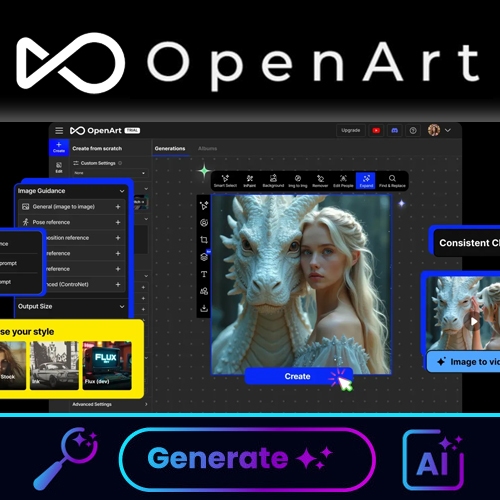Click the download icon in vertical toolbar
This screenshot has height=500, width=500.
click(204, 308)
